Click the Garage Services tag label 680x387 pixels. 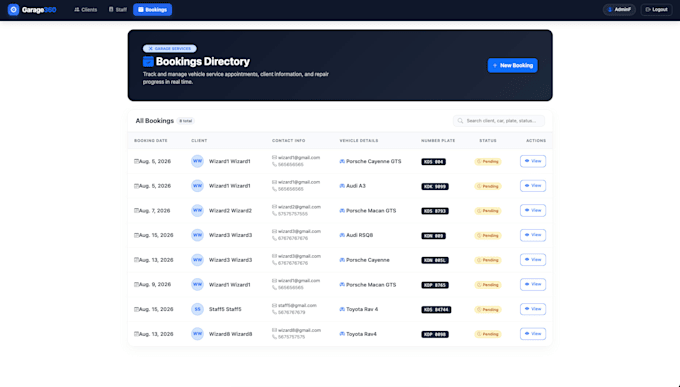pos(170,49)
